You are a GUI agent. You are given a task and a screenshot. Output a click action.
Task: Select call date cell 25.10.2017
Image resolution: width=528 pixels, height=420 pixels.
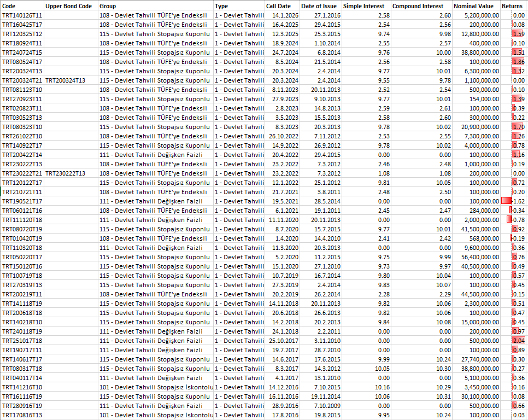click(x=282, y=341)
